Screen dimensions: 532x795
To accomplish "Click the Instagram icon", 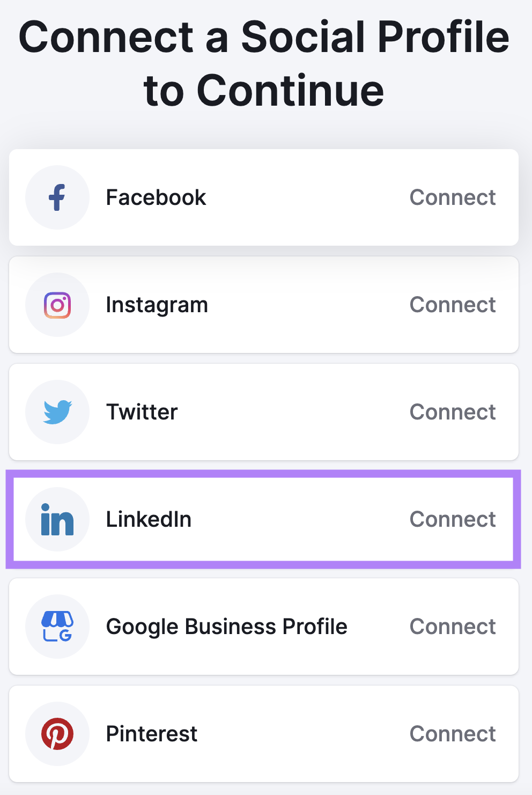I will 57,304.
